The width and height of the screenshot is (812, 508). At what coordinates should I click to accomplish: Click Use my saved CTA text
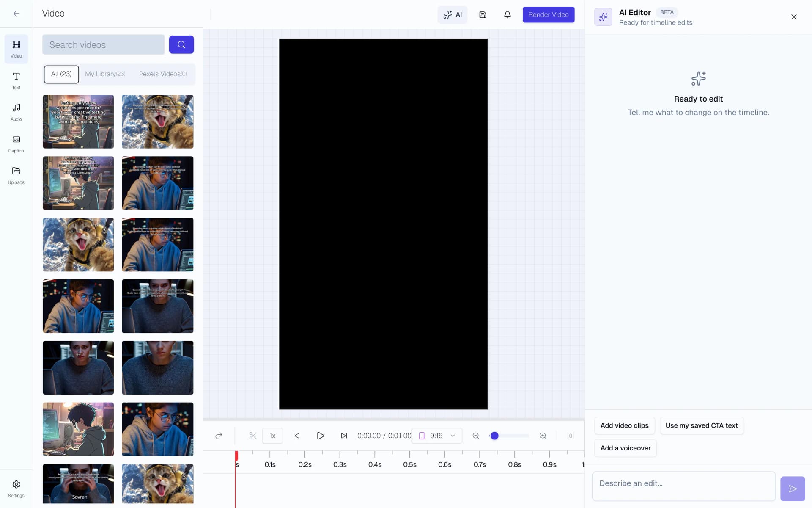(701, 425)
